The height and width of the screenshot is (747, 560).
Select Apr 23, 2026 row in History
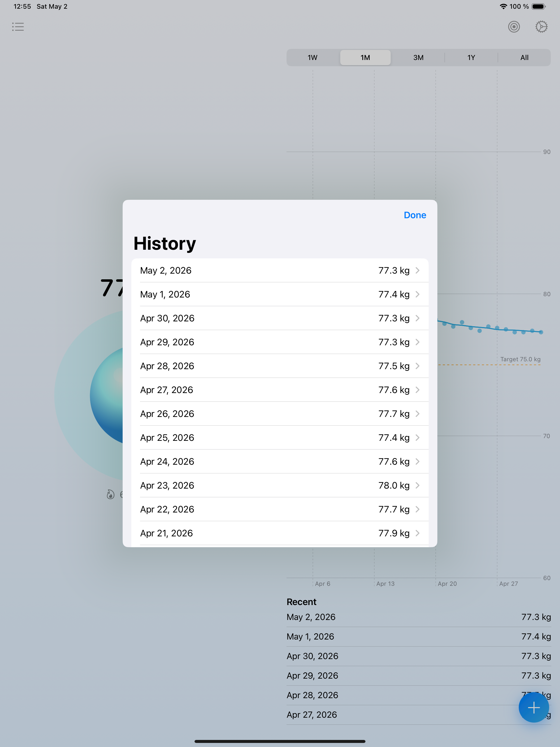pyautogui.click(x=280, y=485)
